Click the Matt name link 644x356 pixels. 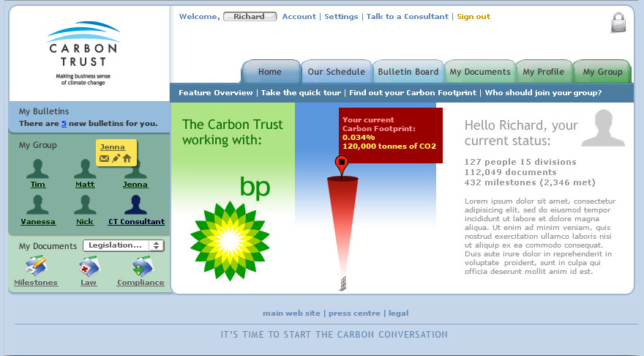(x=85, y=184)
